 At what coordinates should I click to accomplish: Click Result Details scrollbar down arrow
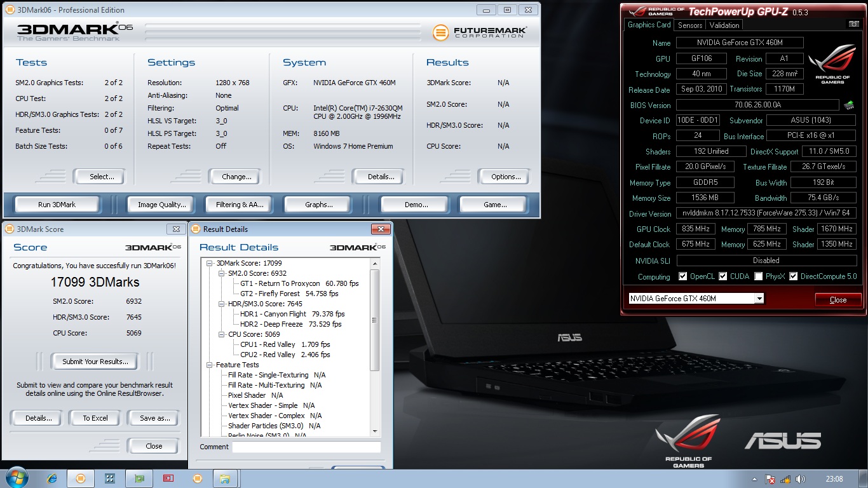374,431
